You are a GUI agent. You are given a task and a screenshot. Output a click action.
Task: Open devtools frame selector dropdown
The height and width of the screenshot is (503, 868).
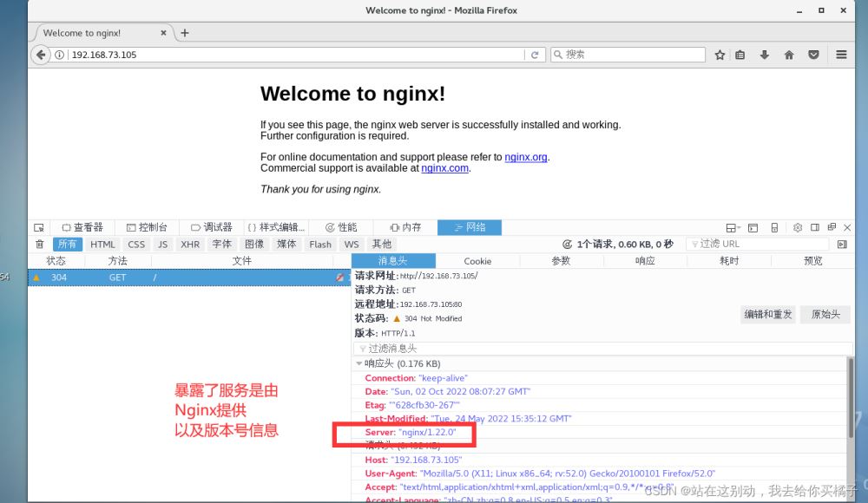733,227
